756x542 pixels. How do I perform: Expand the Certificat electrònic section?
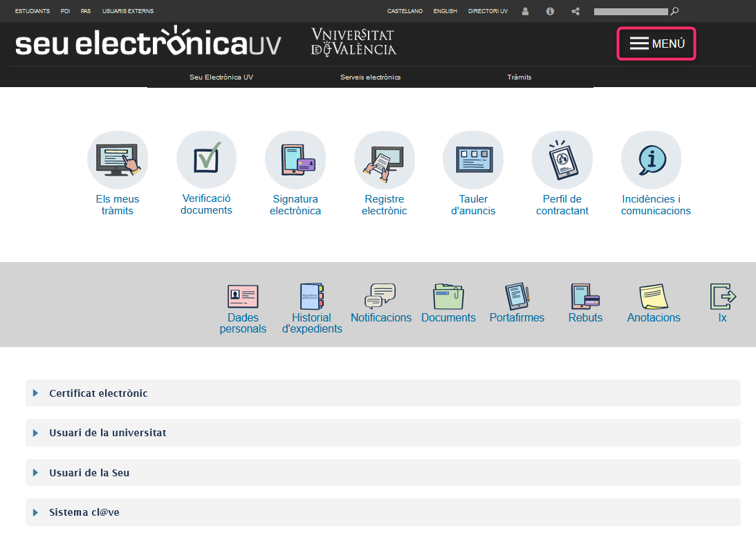pos(382,393)
